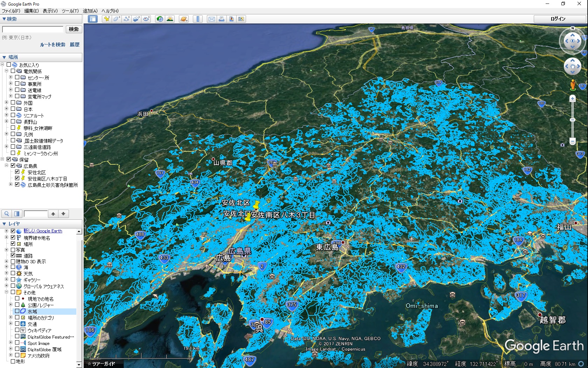Move selected place down with arrow
Viewport: 588px width, 368px height.
[x=63, y=214]
